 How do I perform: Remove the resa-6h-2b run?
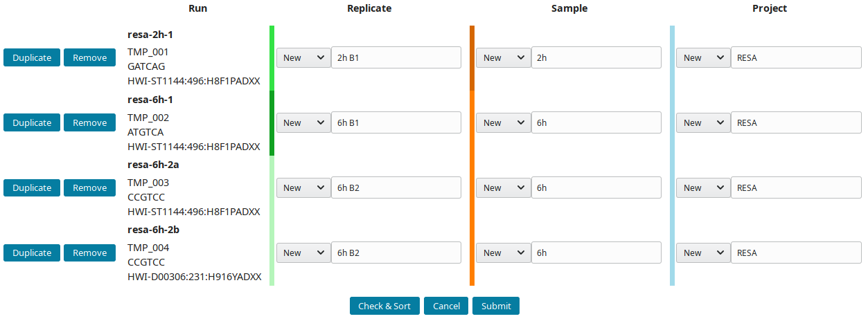click(x=89, y=253)
